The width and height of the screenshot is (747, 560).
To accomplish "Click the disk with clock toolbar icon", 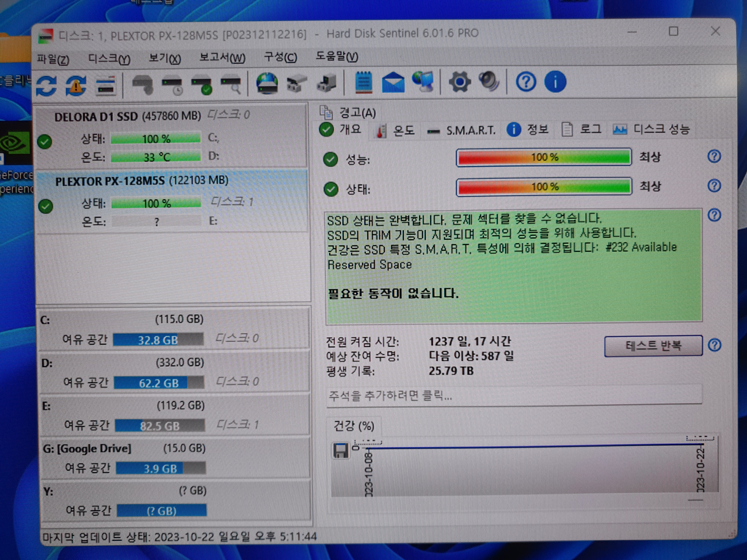I will [172, 86].
